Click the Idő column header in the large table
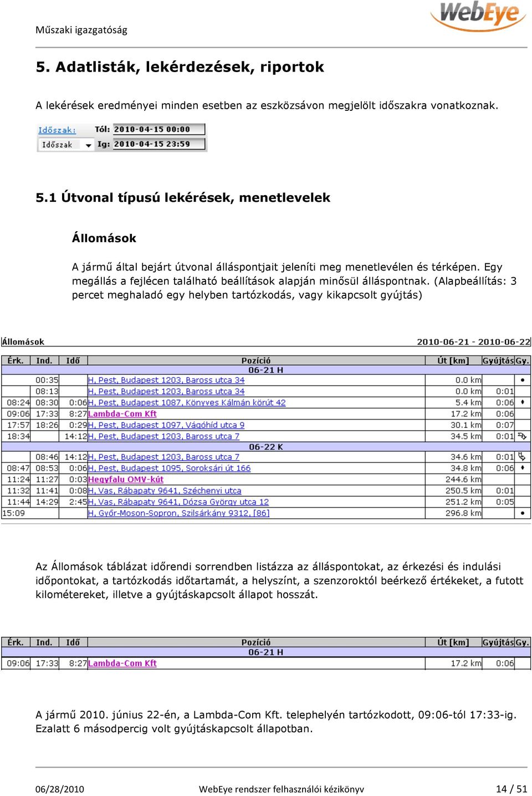This screenshot has height=796, width=532. click(x=73, y=360)
